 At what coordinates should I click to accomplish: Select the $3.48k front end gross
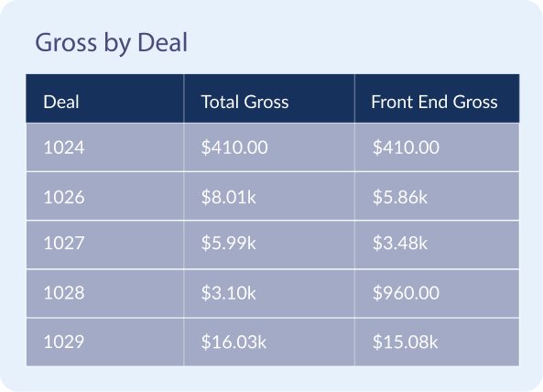[400, 243]
